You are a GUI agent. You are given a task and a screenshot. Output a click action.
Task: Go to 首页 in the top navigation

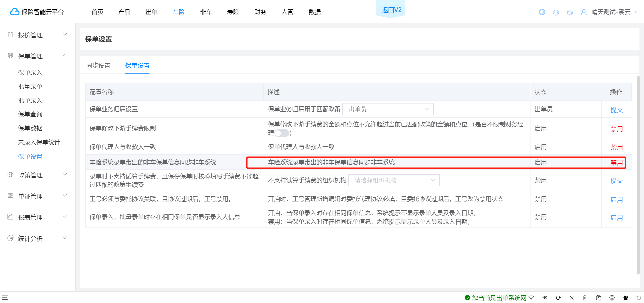[97, 12]
